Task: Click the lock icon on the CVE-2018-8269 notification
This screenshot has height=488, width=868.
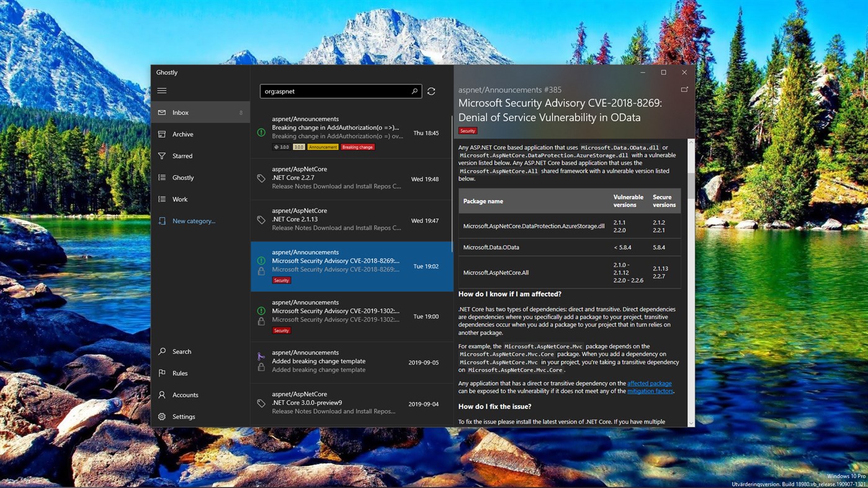Action: 261,272
